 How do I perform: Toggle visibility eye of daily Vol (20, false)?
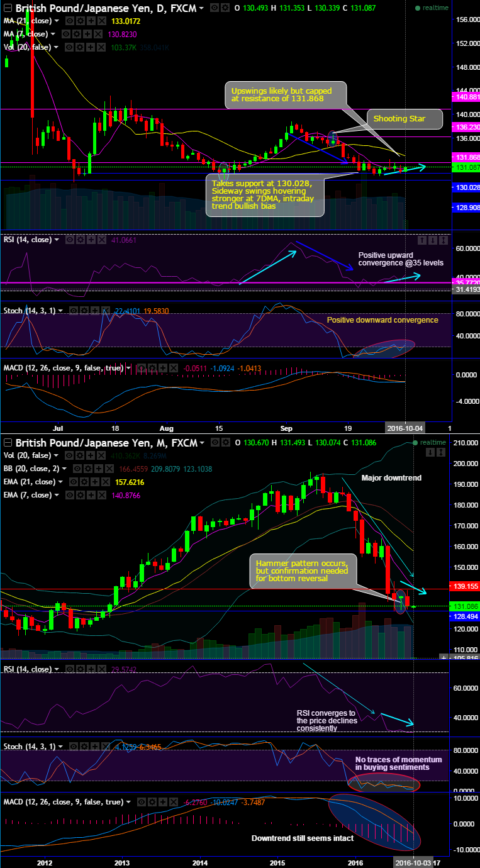tap(70, 47)
